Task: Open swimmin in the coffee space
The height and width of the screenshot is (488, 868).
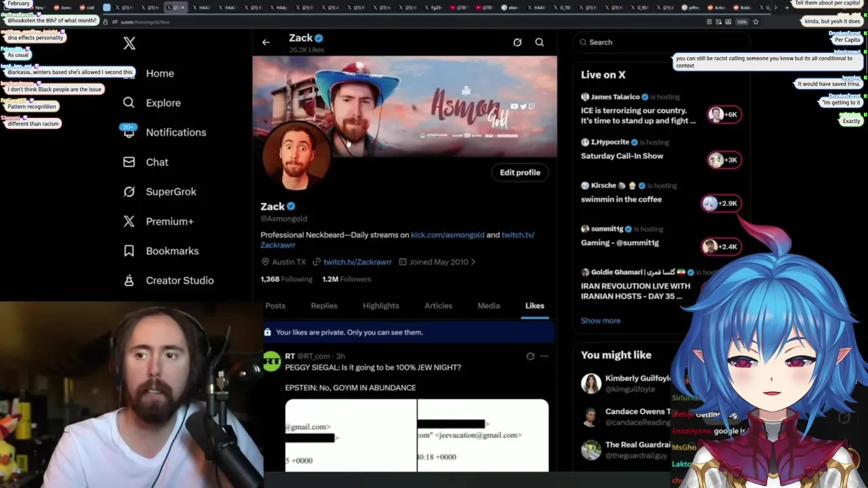Action: tap(621, 199)
